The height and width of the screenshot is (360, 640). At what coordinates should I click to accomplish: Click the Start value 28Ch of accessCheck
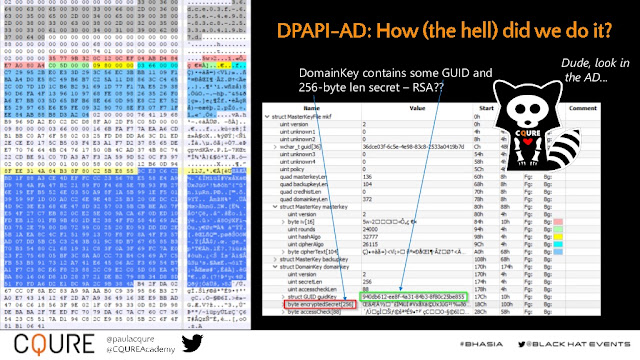(480, 312)
